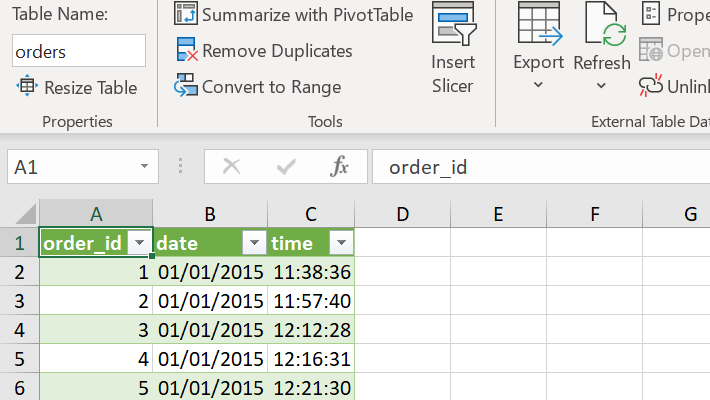Expand the Refresh dropdown arrow
Image resolution: width=710 pixels, height=400 pixels.
pos(601,86)
